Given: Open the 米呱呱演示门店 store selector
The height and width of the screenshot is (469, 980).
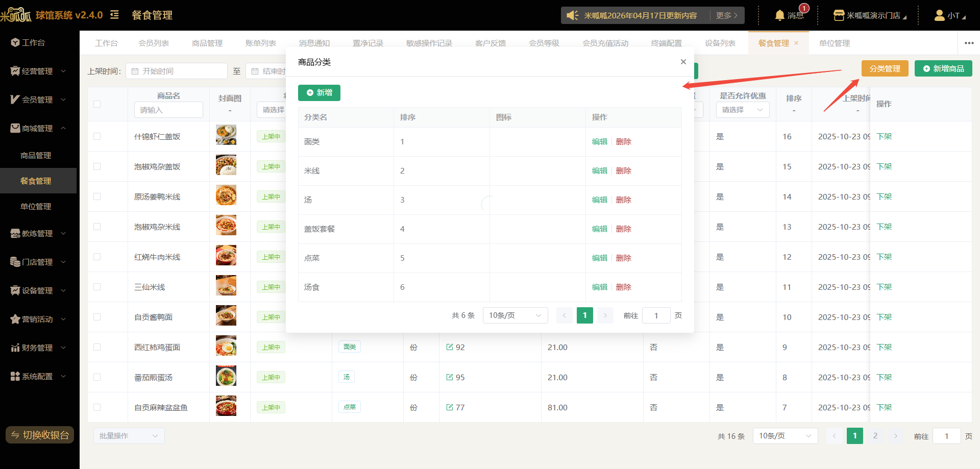Looking at the screenshot, I should 870,15.
